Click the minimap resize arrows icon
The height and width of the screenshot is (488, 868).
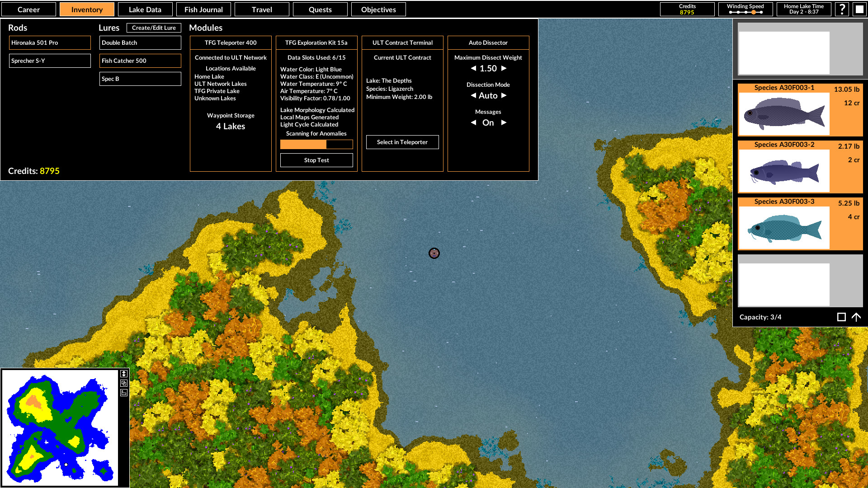(x=124, y=374)
